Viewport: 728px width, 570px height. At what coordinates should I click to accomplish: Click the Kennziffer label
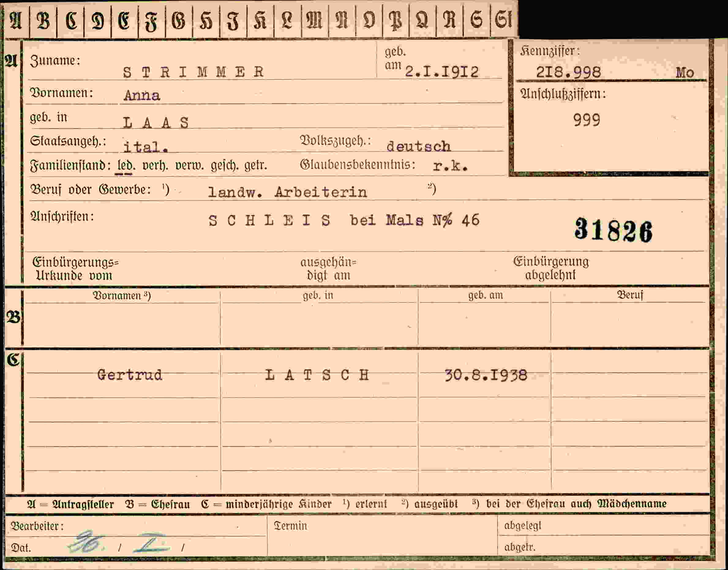(550, 51)
